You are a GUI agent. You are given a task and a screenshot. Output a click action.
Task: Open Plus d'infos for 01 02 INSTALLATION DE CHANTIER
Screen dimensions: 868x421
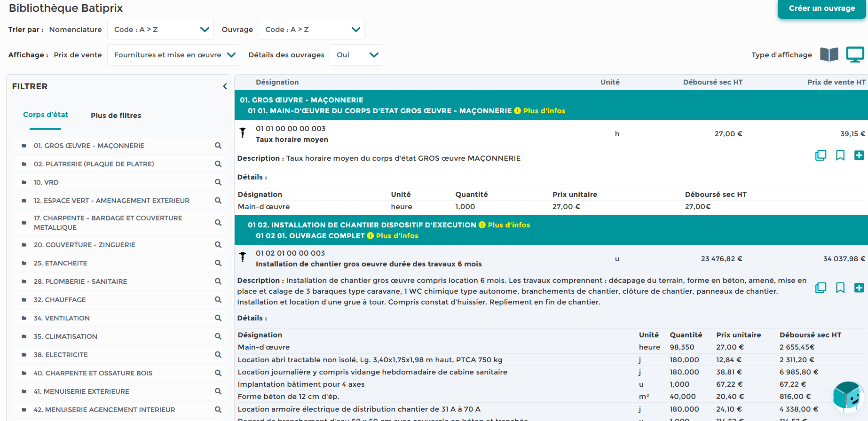[505, 225]
